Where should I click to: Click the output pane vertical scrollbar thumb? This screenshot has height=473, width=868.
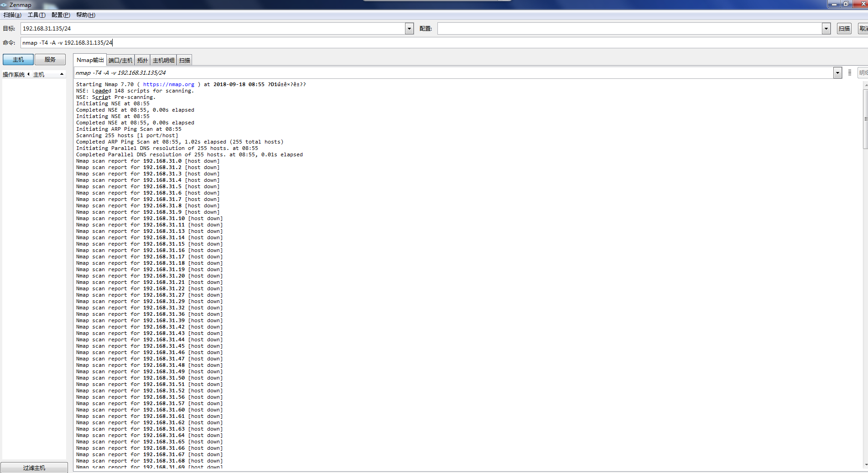(x=866, y=118)
